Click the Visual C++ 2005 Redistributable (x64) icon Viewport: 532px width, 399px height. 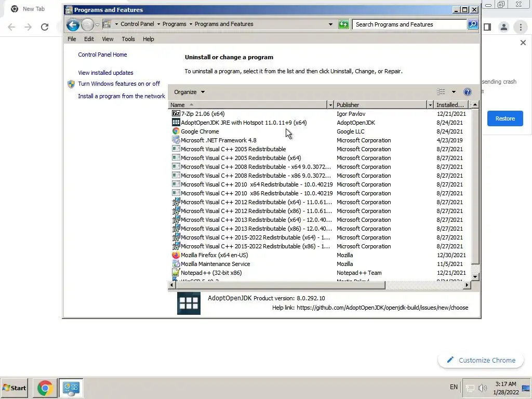[x=176, y=158]
